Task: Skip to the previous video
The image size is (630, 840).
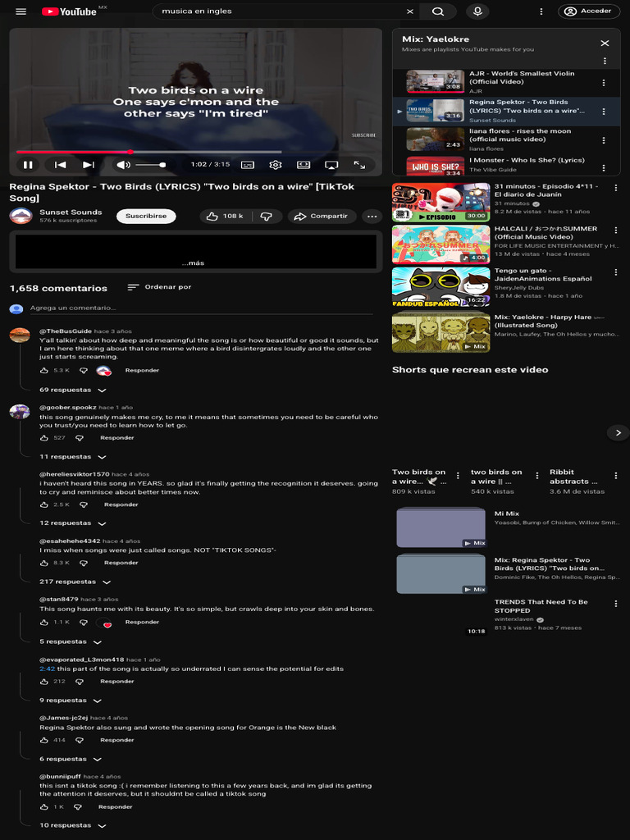Action: [x=61, y=165]
